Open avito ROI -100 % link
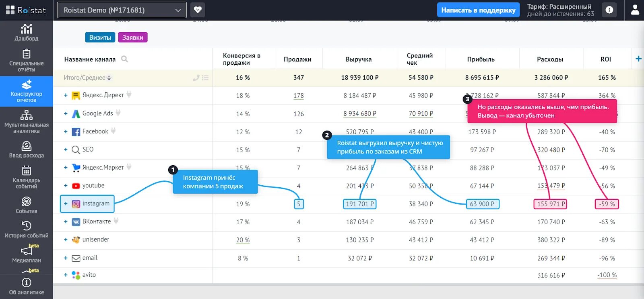The width and height of the screenshot is (644, 299). (607, 275)
